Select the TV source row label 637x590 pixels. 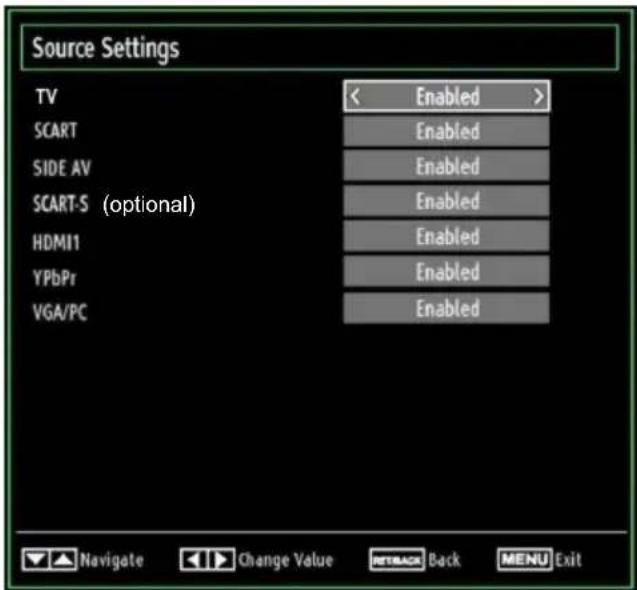(46, 97)
